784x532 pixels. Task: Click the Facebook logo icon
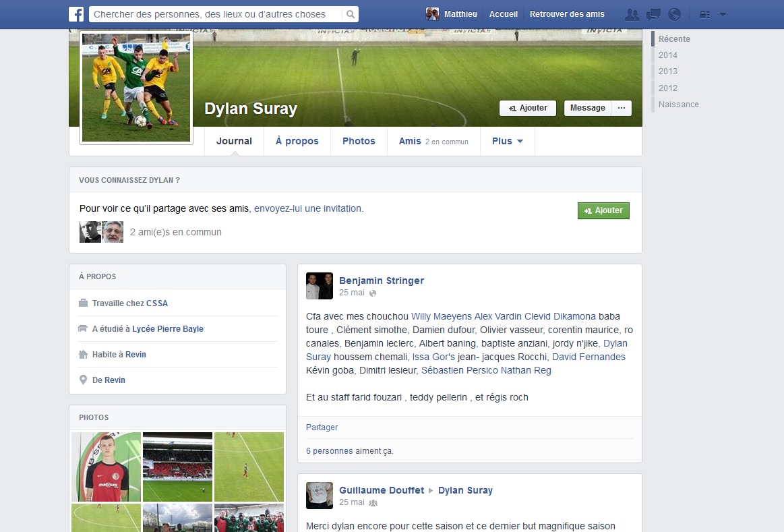click(x=76, y=14)
